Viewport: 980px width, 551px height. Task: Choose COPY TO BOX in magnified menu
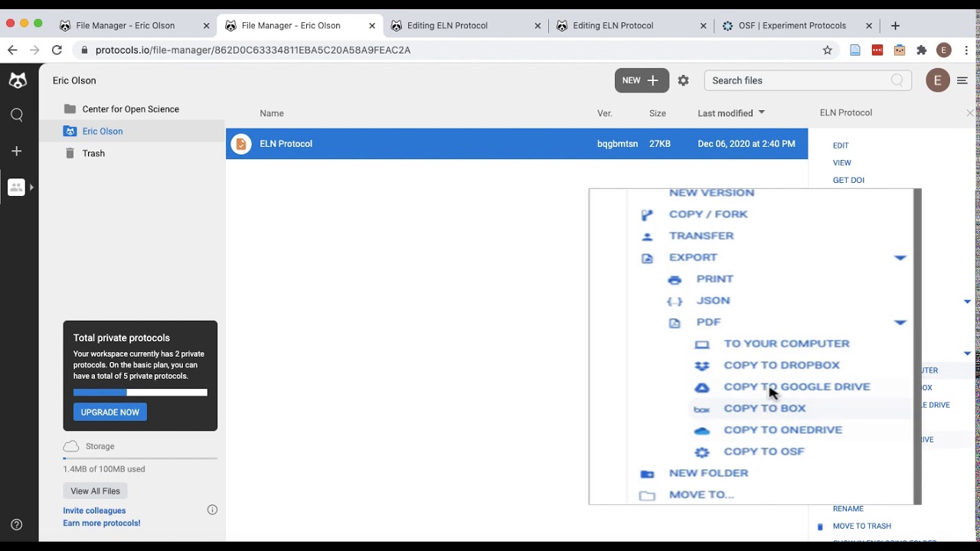765,409
